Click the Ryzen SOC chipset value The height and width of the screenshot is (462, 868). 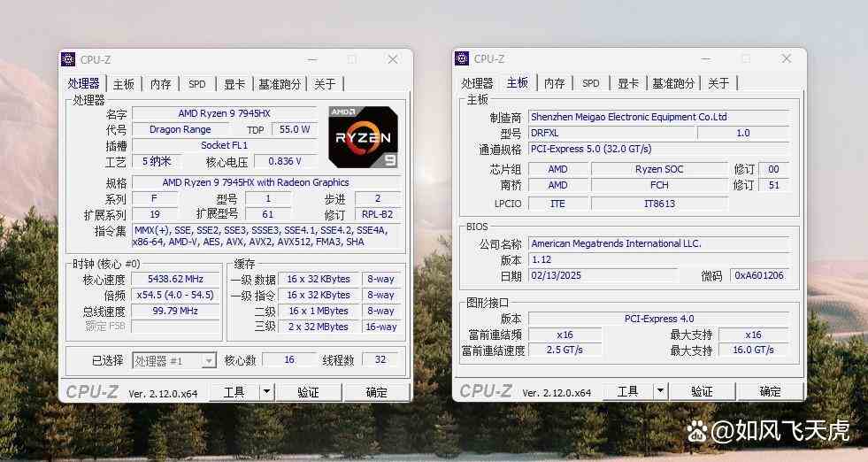[659, 169]
